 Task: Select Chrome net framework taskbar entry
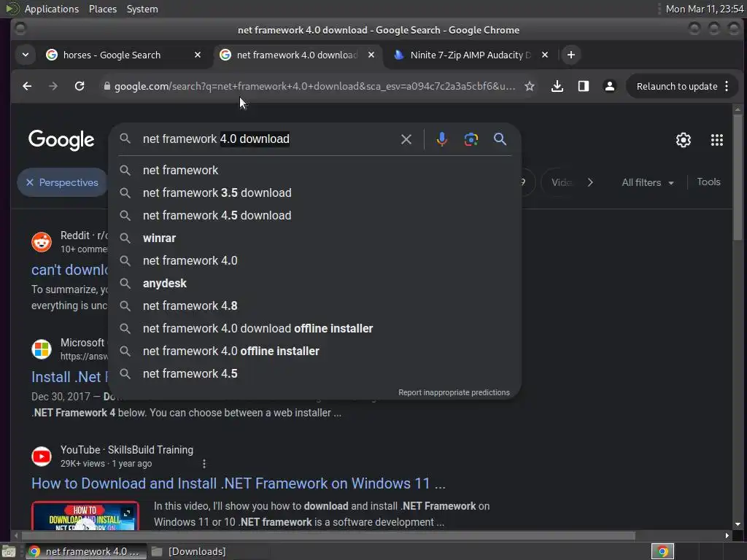coord(85,551)
